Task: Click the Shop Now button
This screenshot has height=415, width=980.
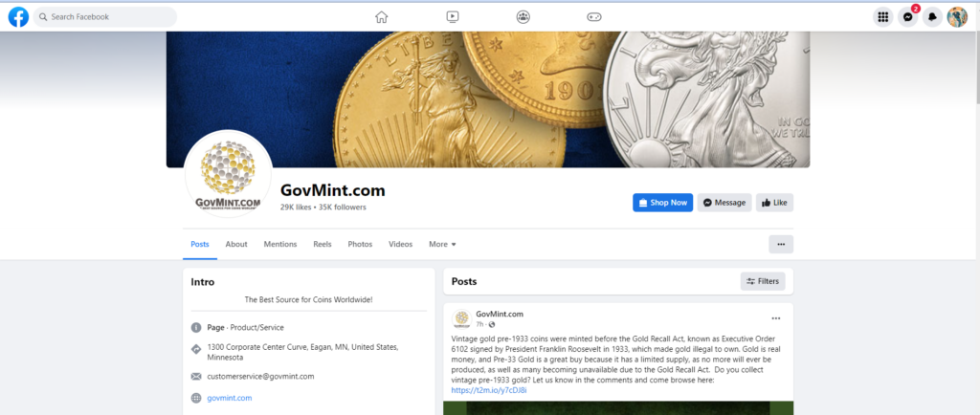Action: 662,202
